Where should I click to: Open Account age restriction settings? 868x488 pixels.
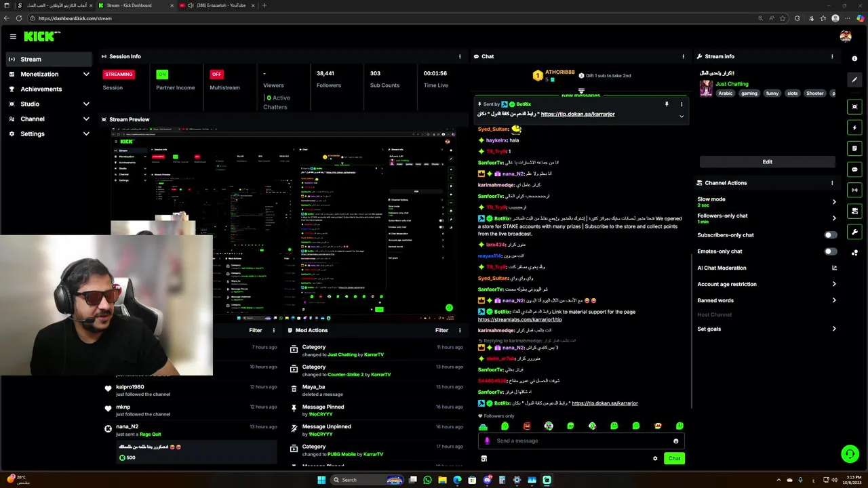(767, 284)
